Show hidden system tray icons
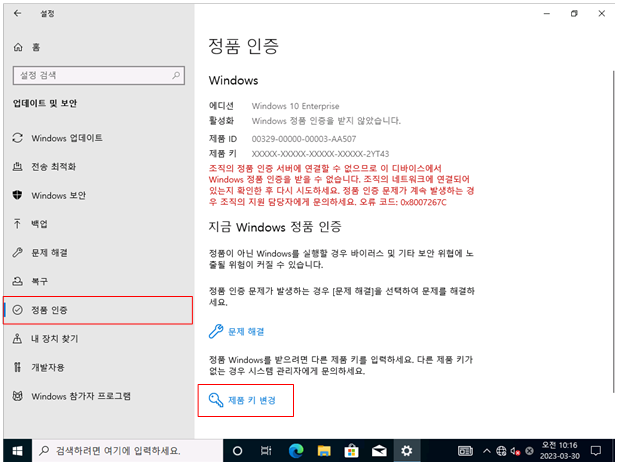Image resolution: width=618 pixels, height=464 pixels. tap(487, 451)
